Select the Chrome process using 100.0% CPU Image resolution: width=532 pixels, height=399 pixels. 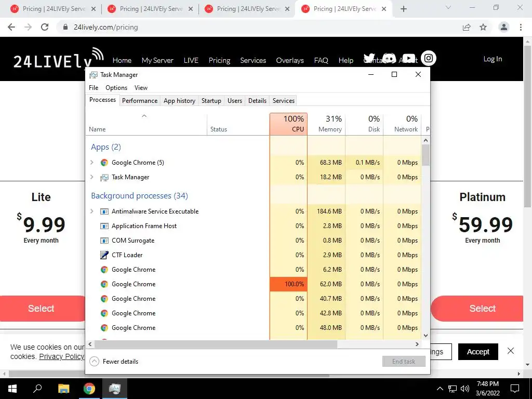[x=253, y=284]
